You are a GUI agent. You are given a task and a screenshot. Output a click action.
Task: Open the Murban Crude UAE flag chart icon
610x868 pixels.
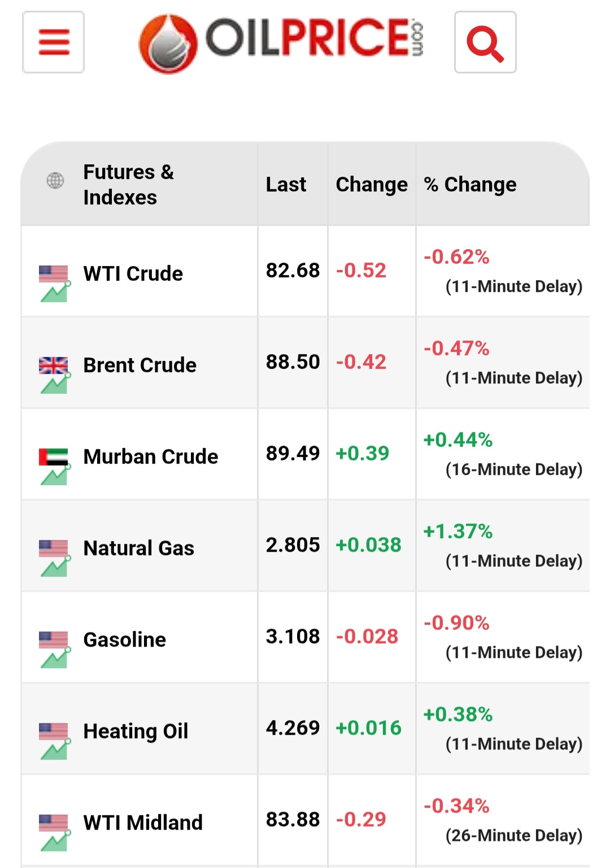pyautogui.click(x=55, y=466)
